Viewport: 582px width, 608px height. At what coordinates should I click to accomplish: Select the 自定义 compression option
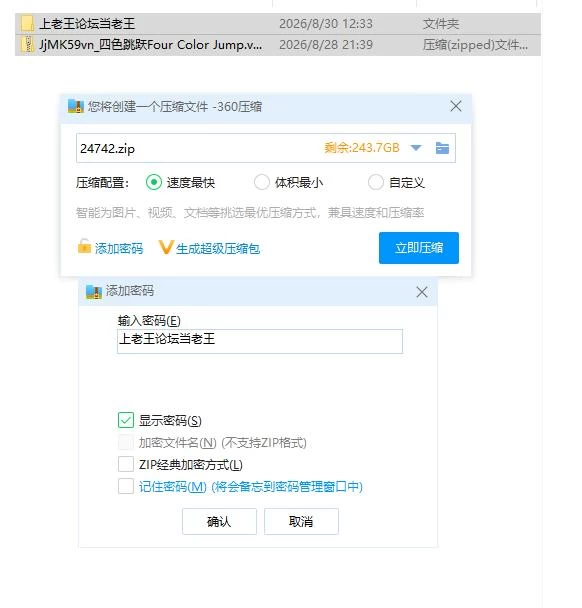coord(375,182)
